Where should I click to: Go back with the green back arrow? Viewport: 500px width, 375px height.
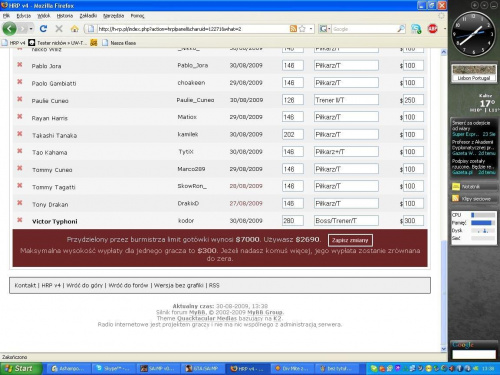point(9,29)
